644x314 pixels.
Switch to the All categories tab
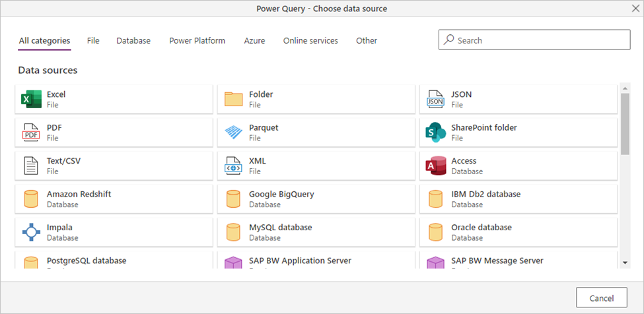pos(44,41)
